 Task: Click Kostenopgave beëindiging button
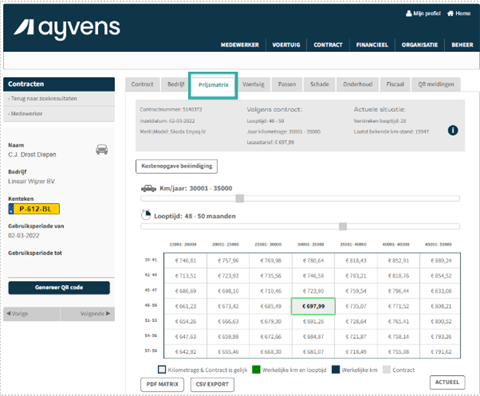click(x=177, y=166)
